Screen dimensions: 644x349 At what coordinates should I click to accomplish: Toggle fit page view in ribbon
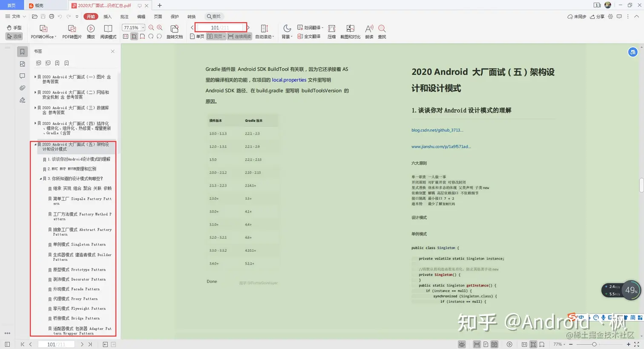[134, 37]
